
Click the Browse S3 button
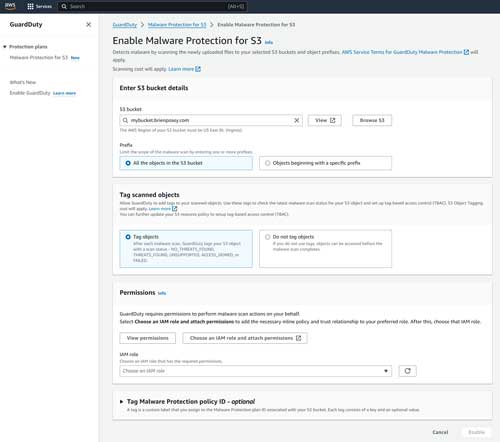pos(372,120)
